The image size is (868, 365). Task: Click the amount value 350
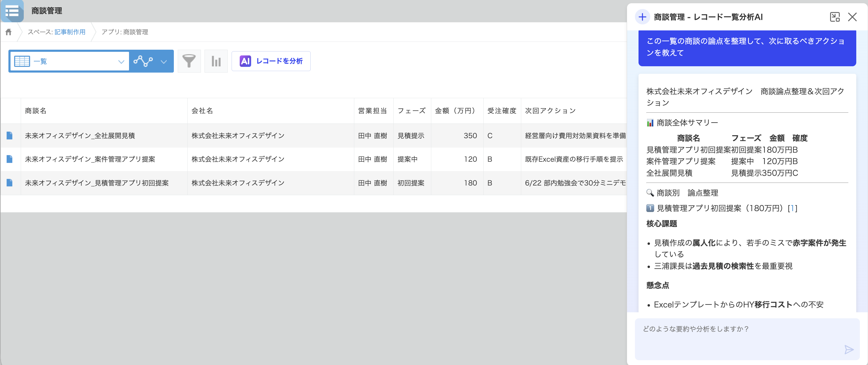(470, 136)
